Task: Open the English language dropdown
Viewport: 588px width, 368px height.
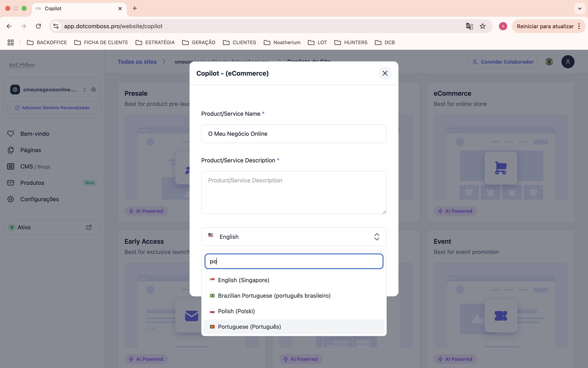Action: pyautogui.click(x=294, y=237)
